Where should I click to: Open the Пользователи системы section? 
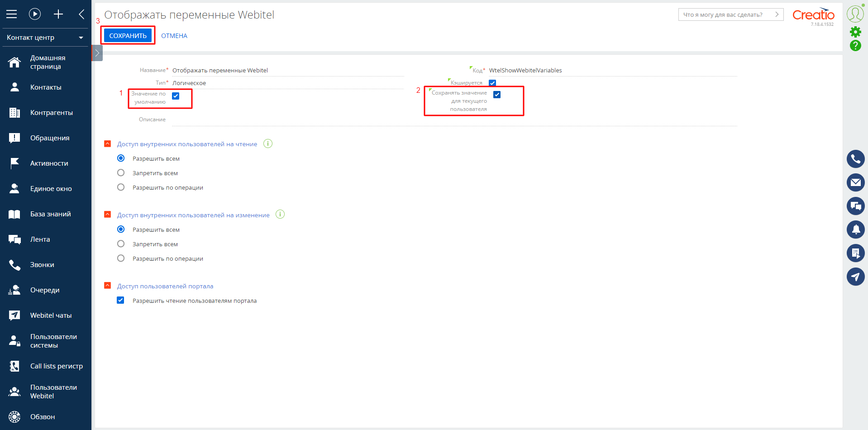click(46, 341)
